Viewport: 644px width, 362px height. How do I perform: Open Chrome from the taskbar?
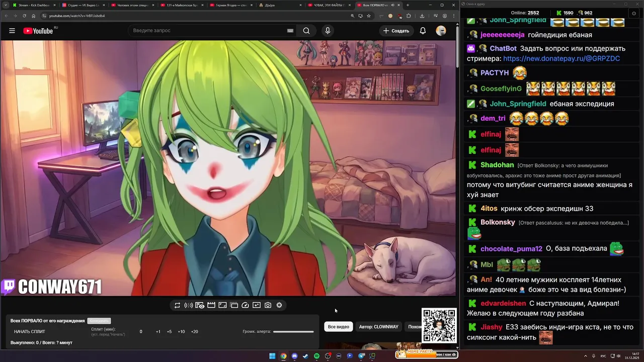pos(283,356)
